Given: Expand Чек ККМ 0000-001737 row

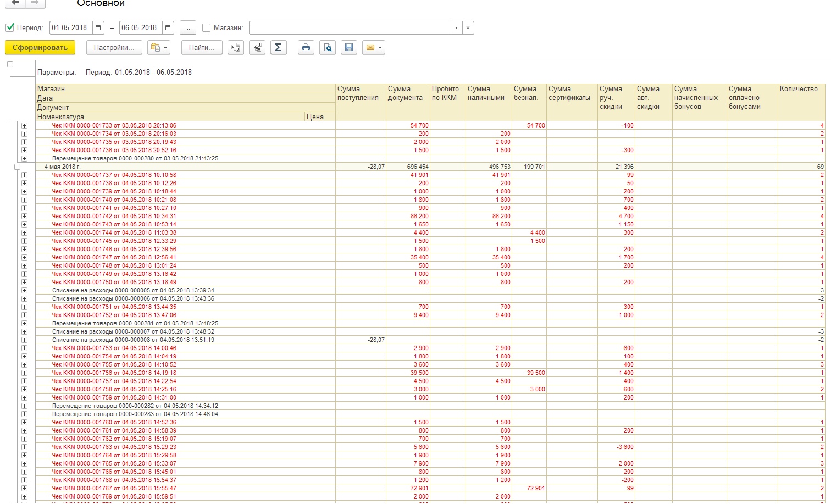Looking at the screenshot, I should click(24, 175).
